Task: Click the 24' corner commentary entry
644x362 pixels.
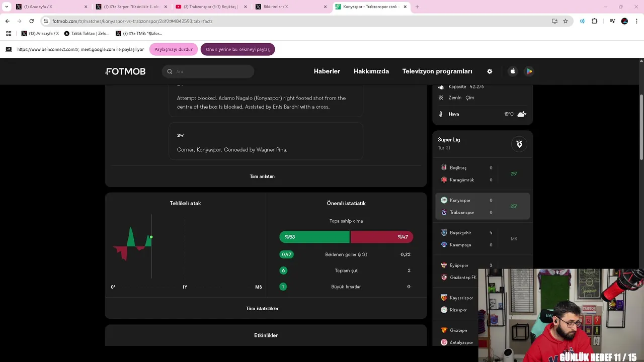Action: click(266, 142)
